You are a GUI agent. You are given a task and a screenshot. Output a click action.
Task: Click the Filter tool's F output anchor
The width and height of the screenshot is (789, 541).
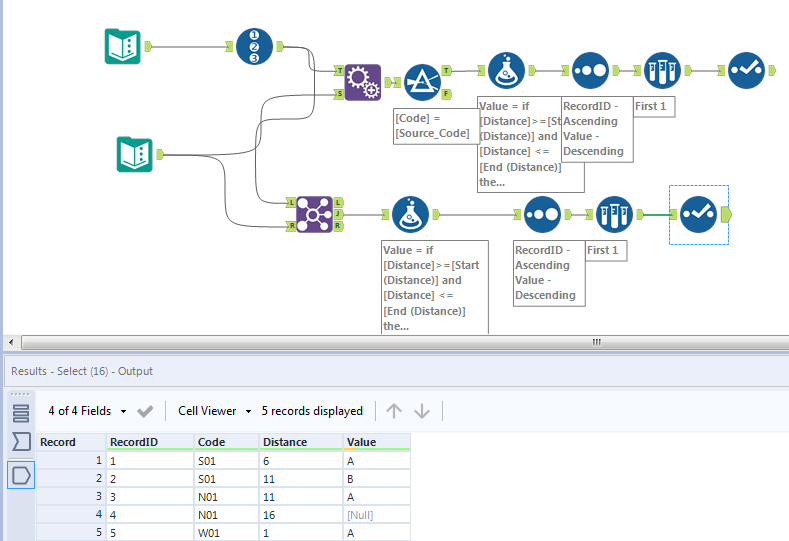pyautogui.click(x=446, y=94)
